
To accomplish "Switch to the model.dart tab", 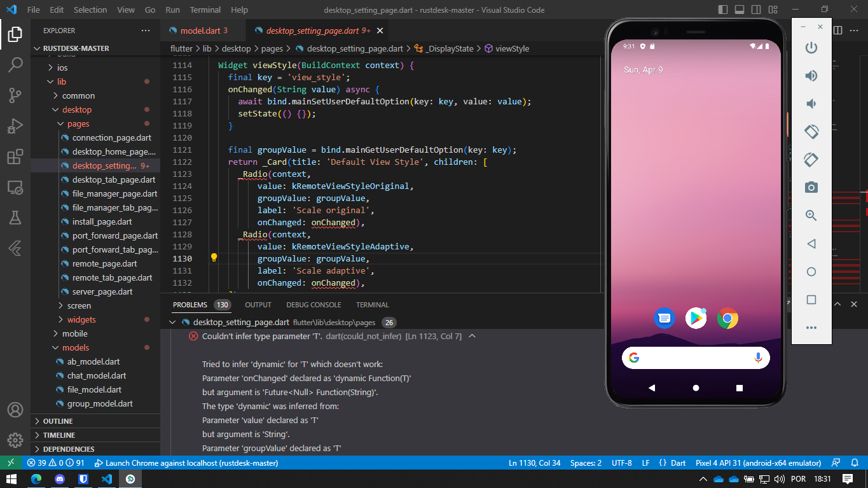I will point(202,29).
